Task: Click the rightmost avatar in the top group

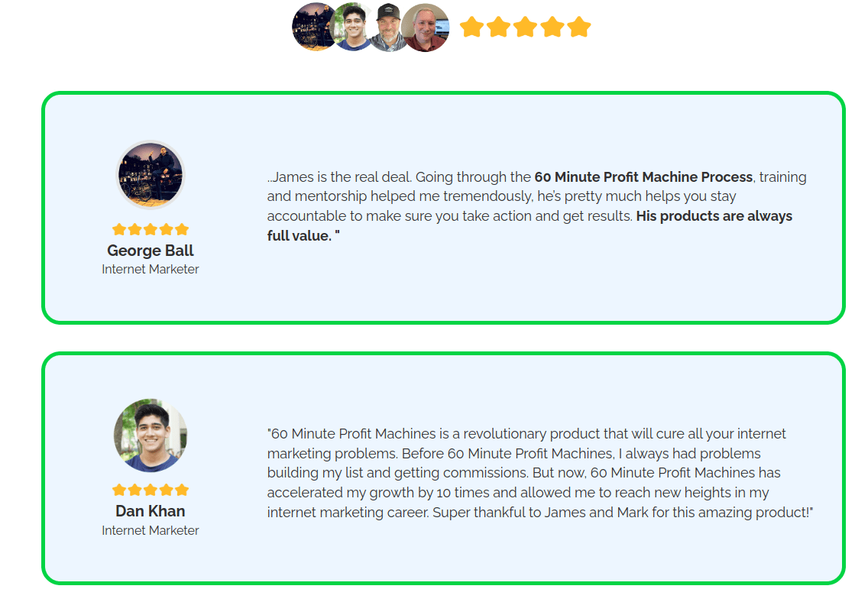Action: (426, 28)
